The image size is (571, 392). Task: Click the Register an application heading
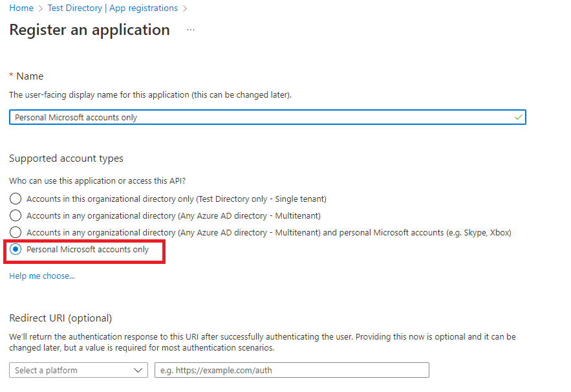[89, 30]
